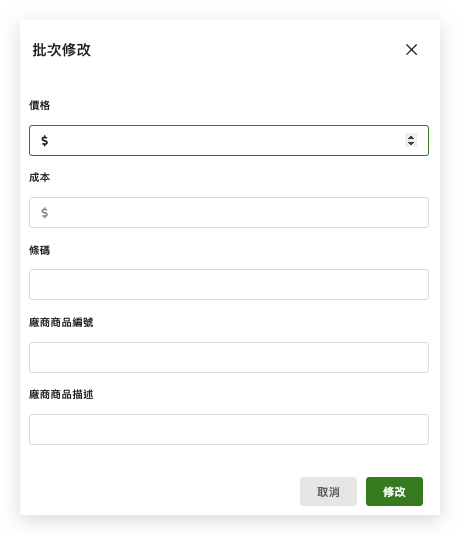
Task: Click the 價格 field label
Action: pos(40,105)
